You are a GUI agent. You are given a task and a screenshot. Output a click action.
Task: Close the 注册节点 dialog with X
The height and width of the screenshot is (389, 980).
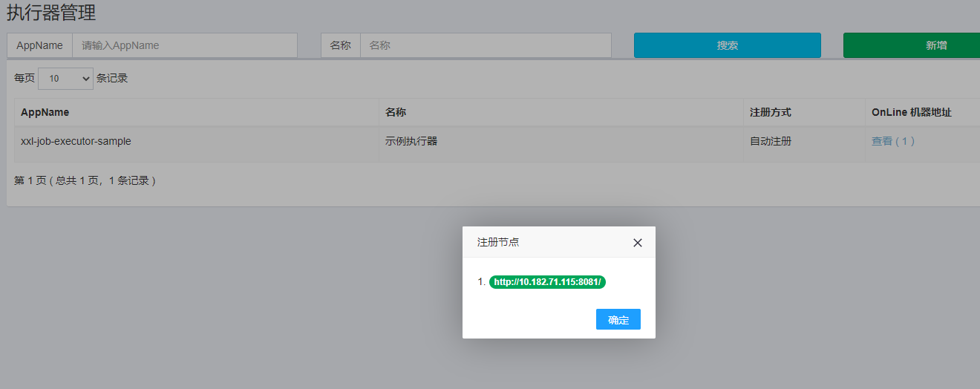point(637,243)
